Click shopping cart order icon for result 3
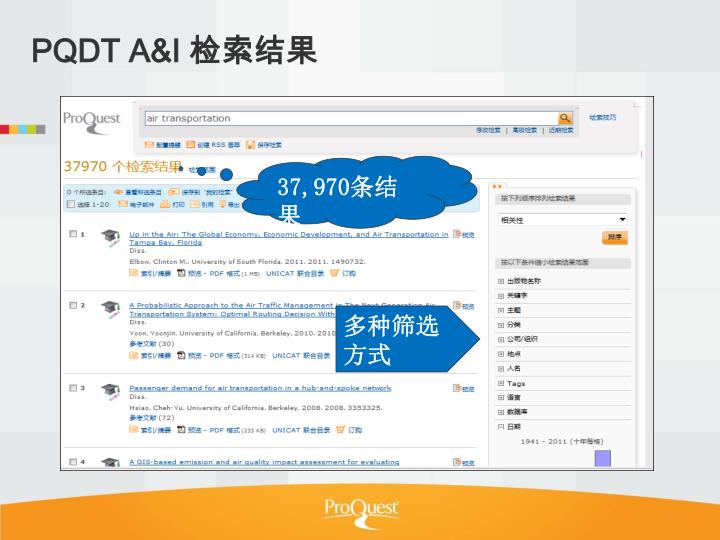720x540 pixels. [x=340, y=430]
